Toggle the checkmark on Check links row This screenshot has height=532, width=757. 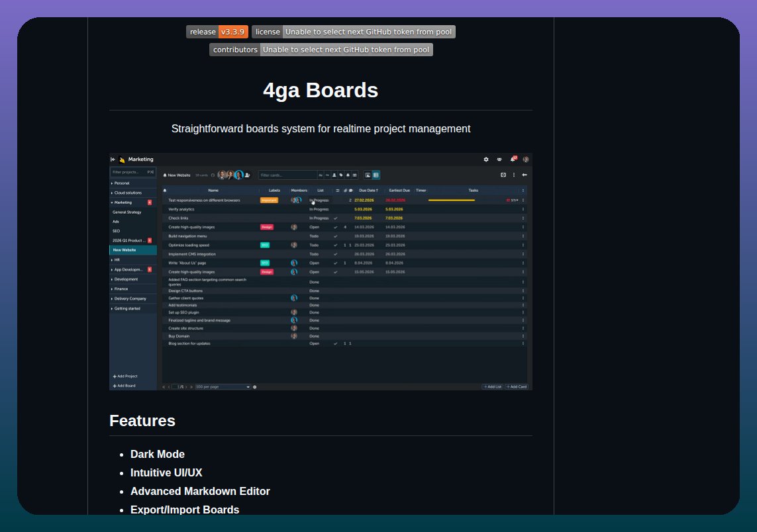pos(336,218)
